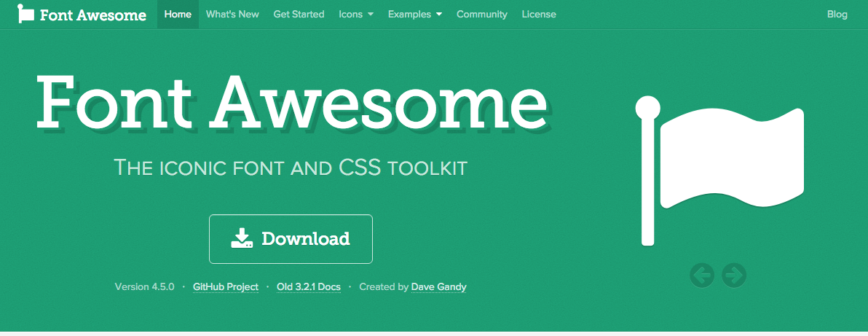Click the large 'Font Awesome' heading
868x336 pixels.
tap(292, 101)
